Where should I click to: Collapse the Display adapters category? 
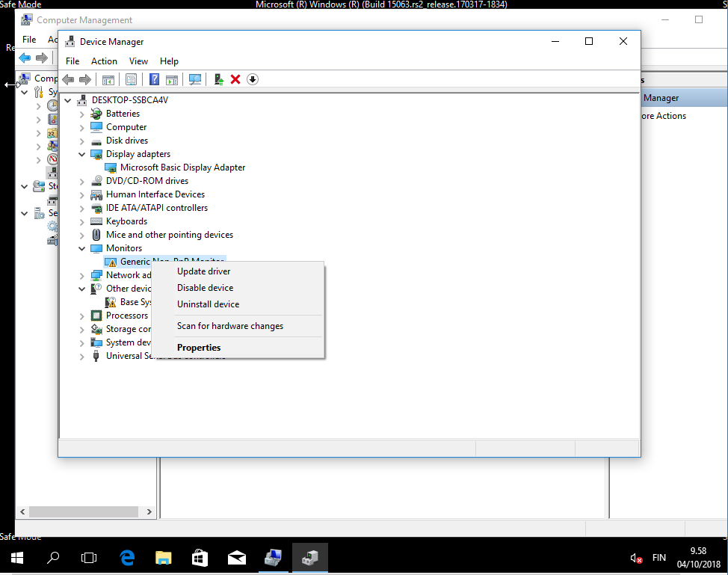click(81, 154)
